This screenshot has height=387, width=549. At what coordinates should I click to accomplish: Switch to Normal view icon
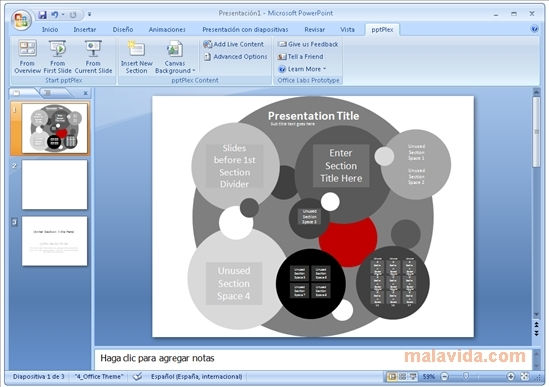tap(392, 377)
